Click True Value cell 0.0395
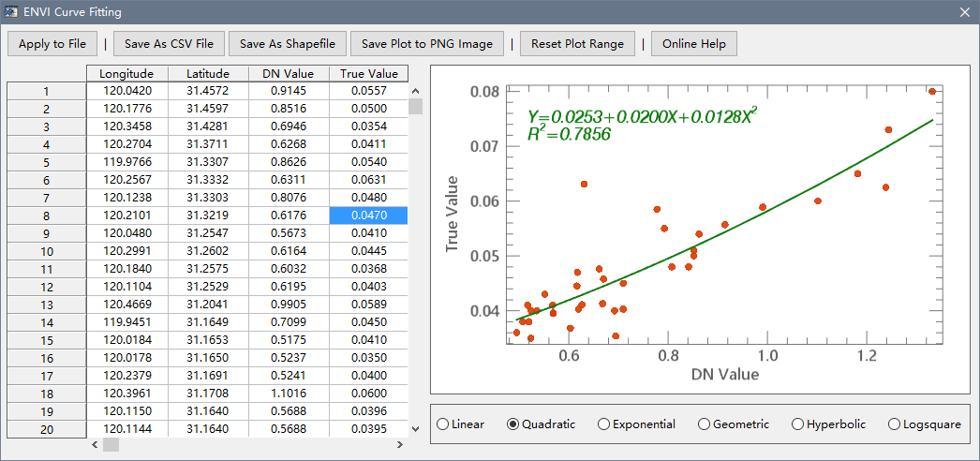Viewport: 980px width, 461px height. click(369, 429)
